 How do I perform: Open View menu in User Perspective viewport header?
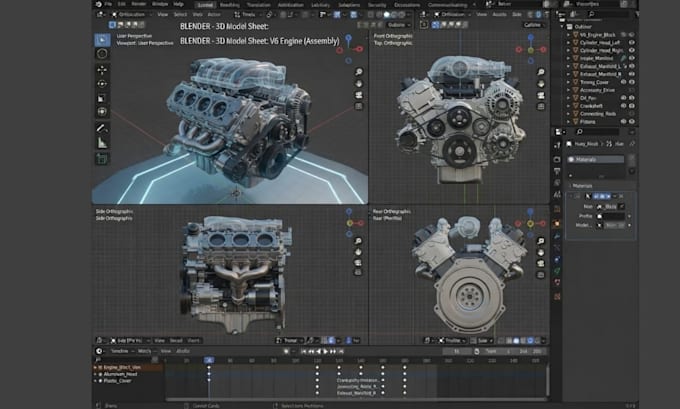pyautogui.click(x=163, y=15)
